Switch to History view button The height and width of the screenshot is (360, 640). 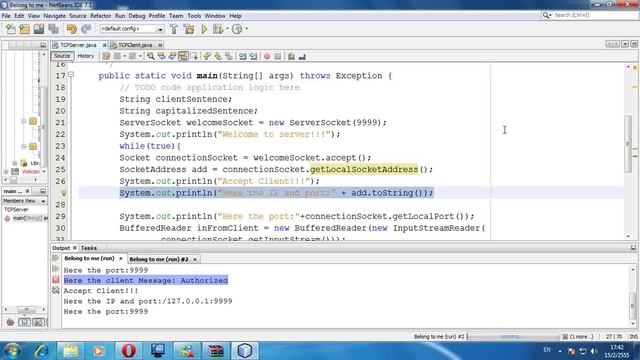(x=86, y=56)
